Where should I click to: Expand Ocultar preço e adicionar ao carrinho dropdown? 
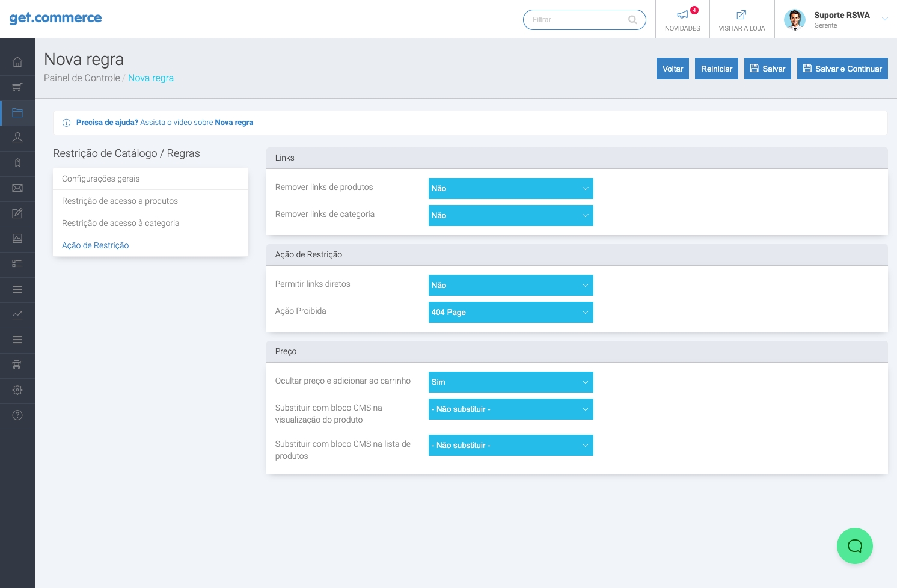pos(510,382)
